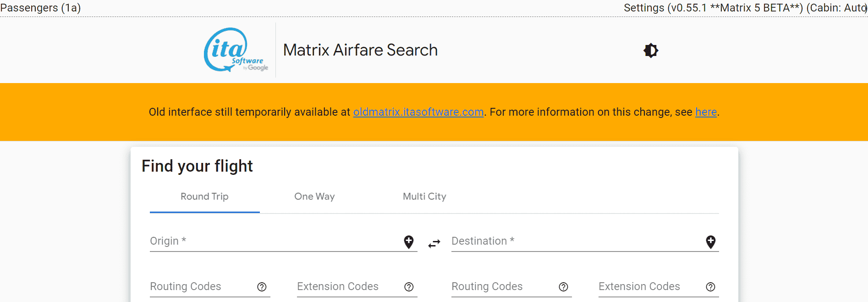Select the Round Trip tab
The height and width of the screenshot is (302, 868).
tap(204, 197)
